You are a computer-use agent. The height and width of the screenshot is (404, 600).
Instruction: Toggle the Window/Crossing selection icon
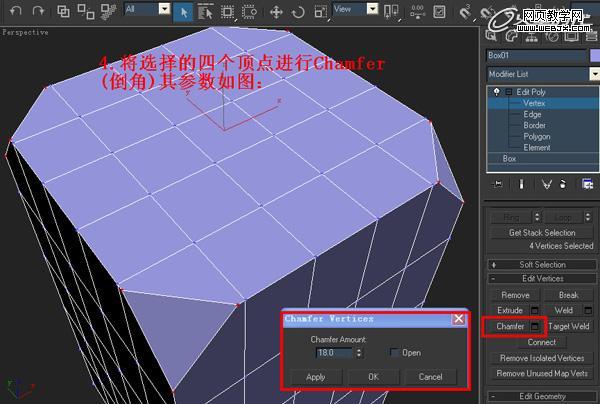[x=249, y=12]
